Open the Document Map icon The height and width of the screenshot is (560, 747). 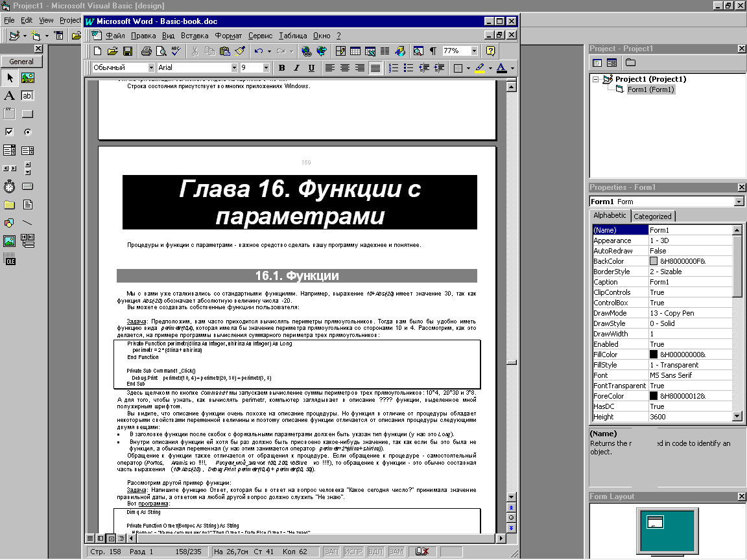coord(418,51)
